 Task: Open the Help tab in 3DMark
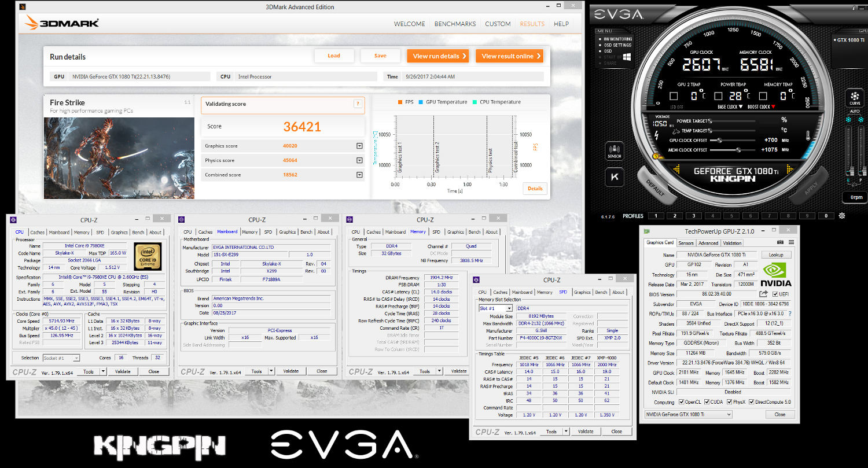click(x=561, y=24)
